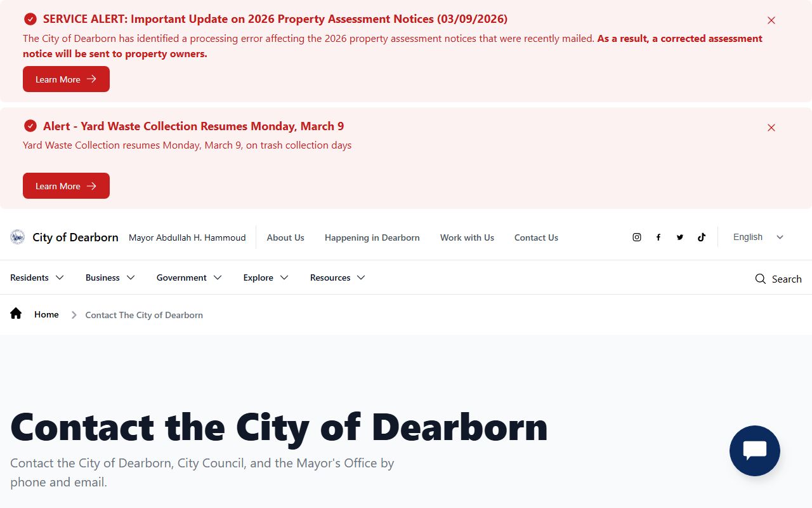Click the magnifying glass search icon
This screenshot has width=812, height=508.
coord(760,279)
